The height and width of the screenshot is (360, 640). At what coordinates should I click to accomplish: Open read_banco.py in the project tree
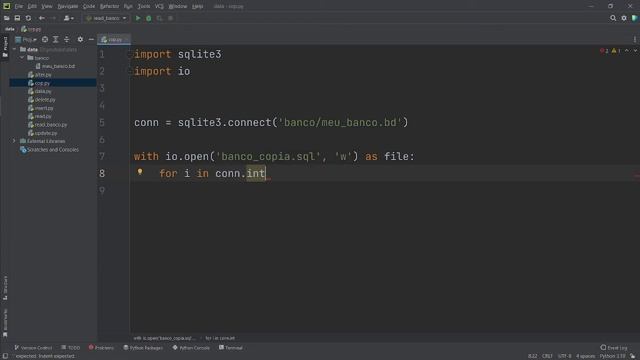tap(47, 125)
